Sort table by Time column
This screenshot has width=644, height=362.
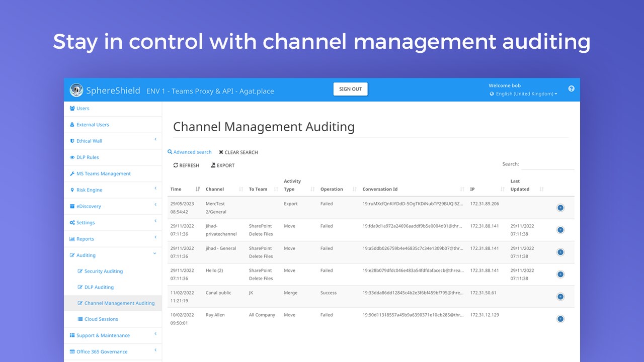click(x=198, y=189)
